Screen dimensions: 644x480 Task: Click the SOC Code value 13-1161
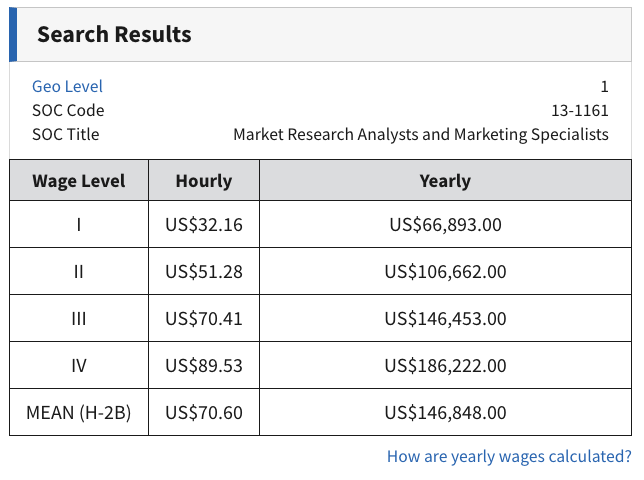click(x=579, y=110)
